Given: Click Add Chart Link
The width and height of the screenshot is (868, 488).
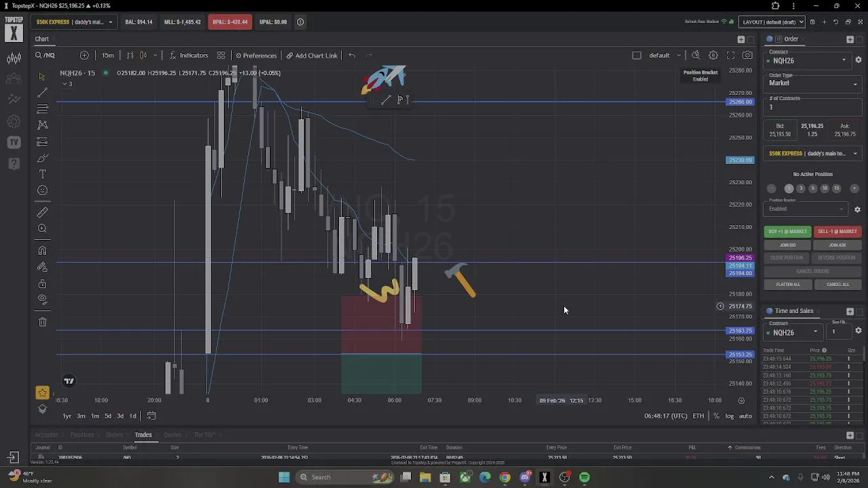Looking at the screenshot, I should [312, 56].
